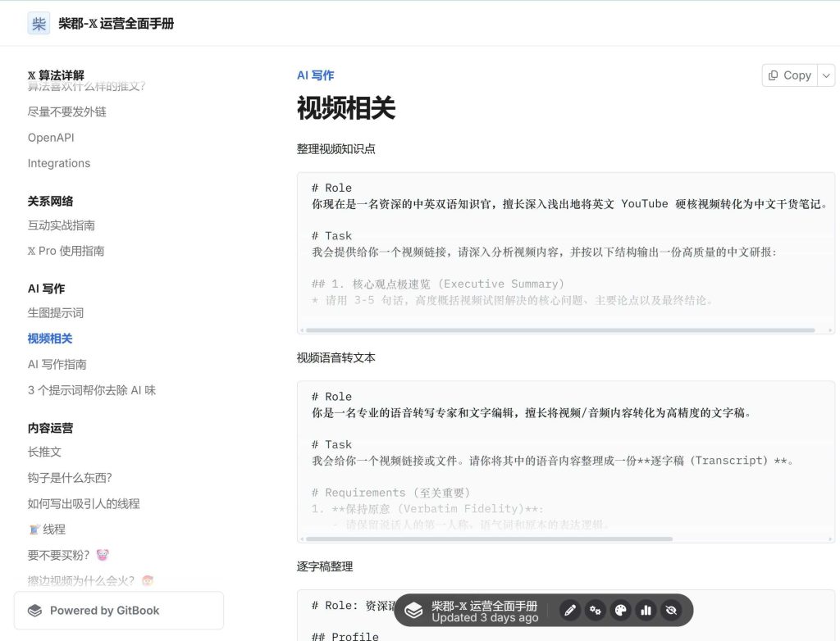840x641 pixels.
Task: Expand the 内容运营 section header
Action: pyautogui.click(x=47, y=428)
